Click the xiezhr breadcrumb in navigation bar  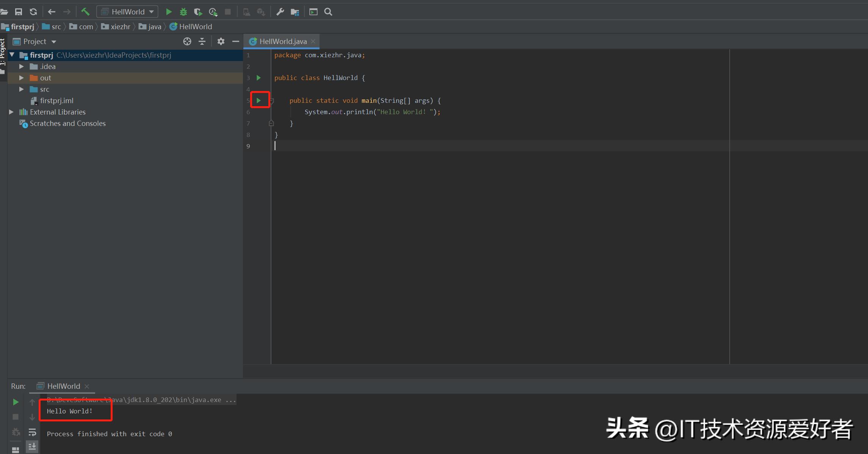pyautogui.click(x=120, y=27)
